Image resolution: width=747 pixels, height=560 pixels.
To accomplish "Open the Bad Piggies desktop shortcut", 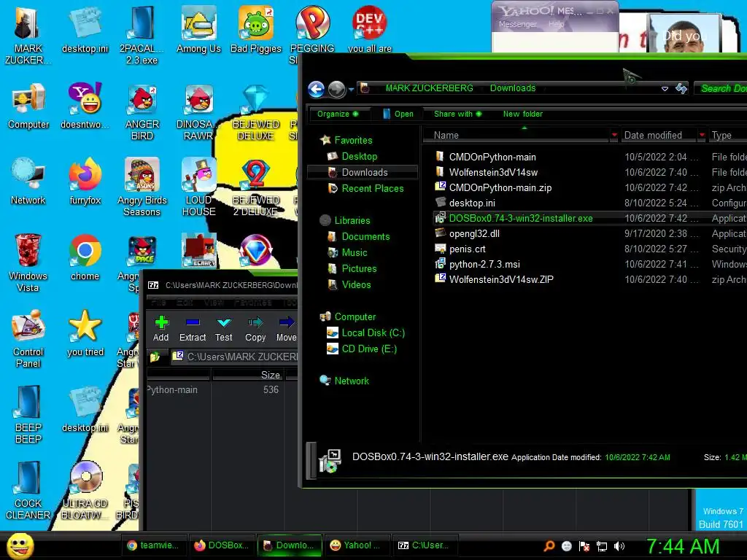I will [256, 31].
